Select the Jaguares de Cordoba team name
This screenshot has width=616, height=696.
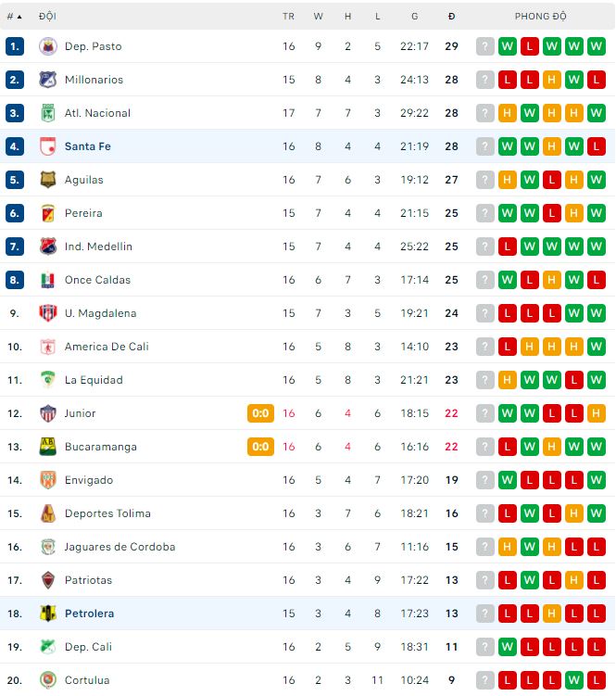point(119,547)
